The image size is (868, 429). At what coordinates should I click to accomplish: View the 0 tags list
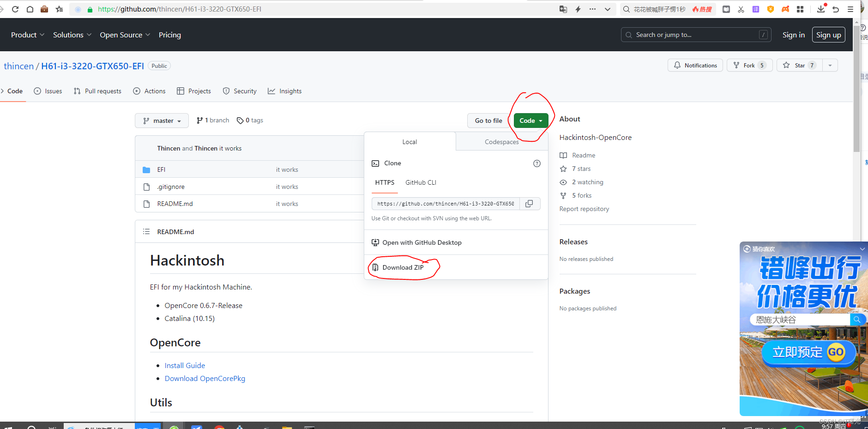pyautogui.click(x=250, y=121)
